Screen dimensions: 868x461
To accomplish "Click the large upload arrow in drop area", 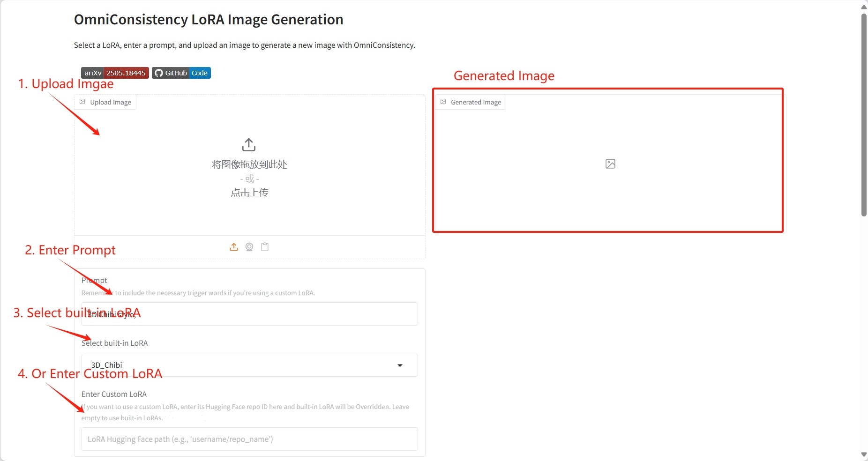I will [x=249, y=145].
